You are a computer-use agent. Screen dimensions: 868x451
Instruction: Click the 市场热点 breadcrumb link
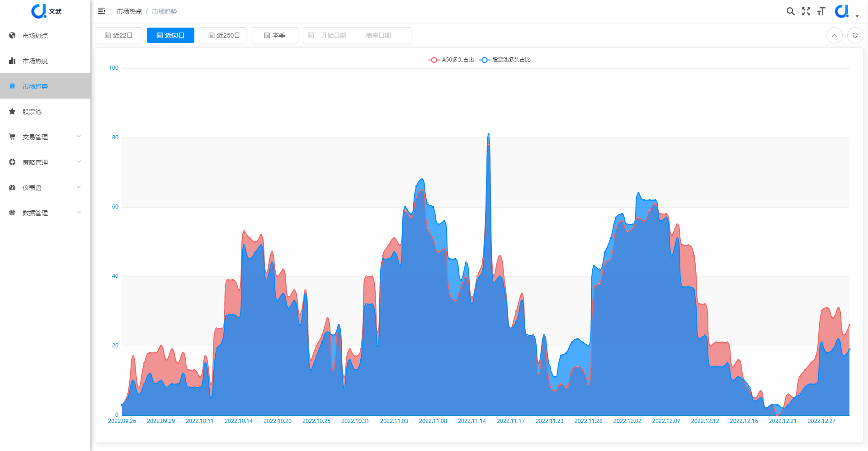129,11
